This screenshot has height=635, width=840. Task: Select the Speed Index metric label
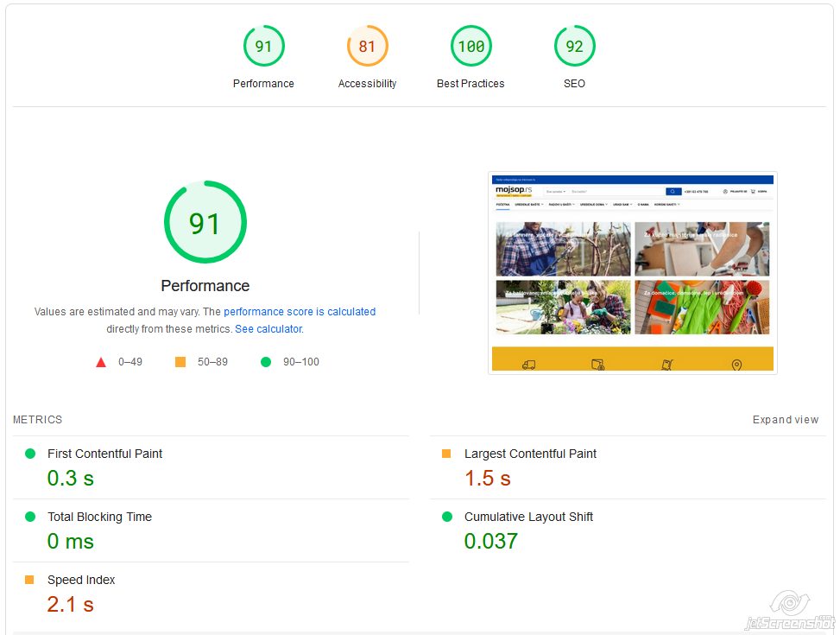point(81,581)
